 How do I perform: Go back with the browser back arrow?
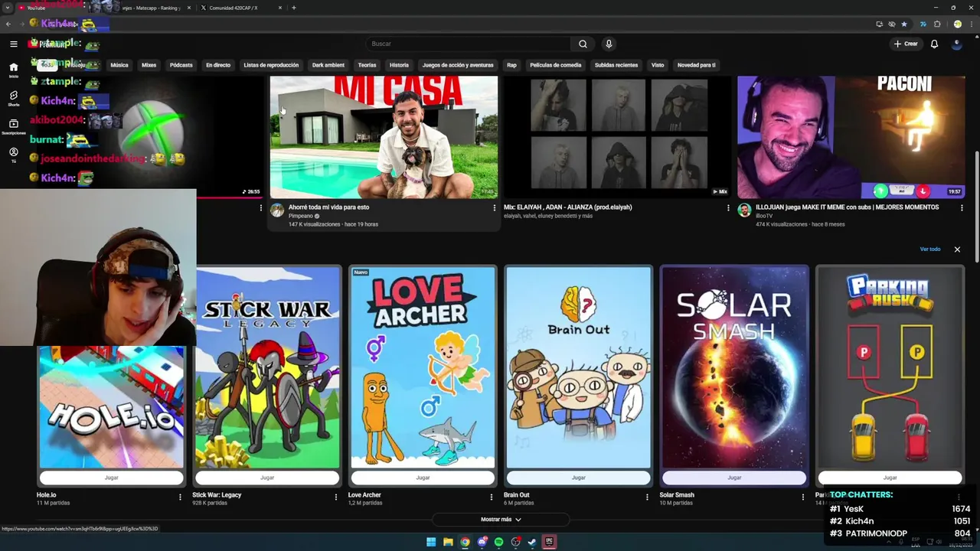(8, 24)
